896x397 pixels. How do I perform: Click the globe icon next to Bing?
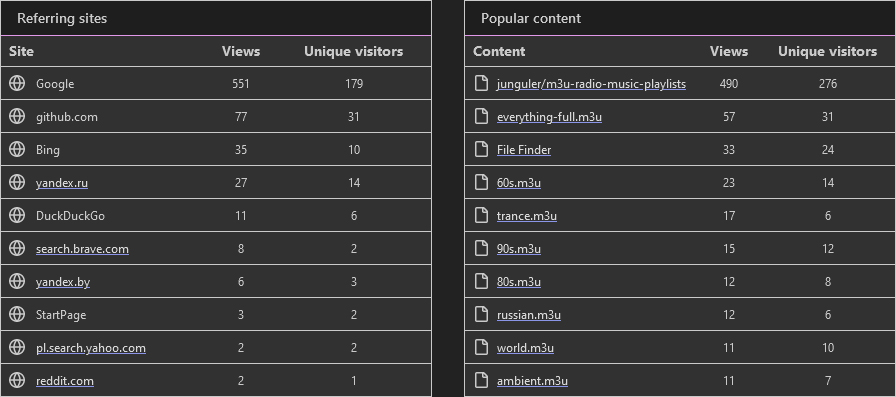pyautogui.click(x=17, y=149)
